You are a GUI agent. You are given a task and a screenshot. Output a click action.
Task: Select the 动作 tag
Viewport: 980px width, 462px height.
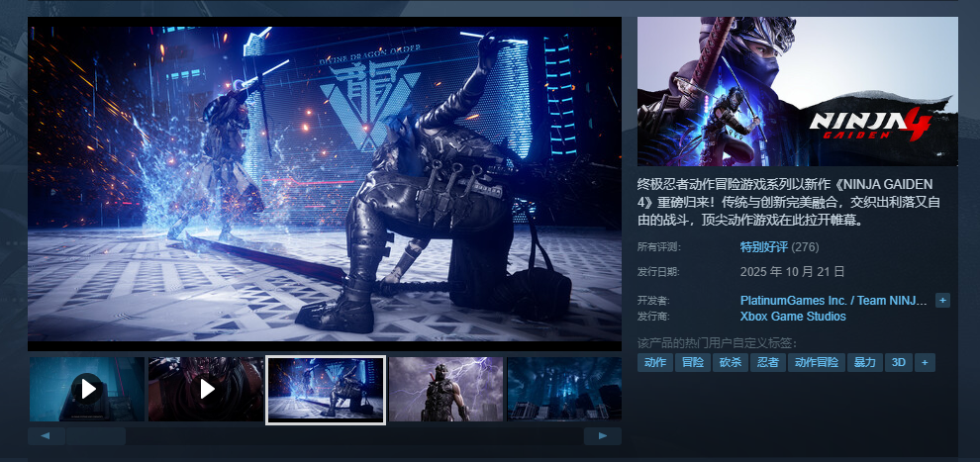click(655, 363)
